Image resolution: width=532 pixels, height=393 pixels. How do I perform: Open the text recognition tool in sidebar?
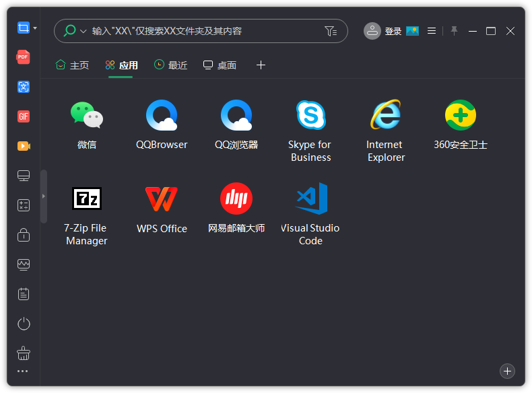coord(24,87)
